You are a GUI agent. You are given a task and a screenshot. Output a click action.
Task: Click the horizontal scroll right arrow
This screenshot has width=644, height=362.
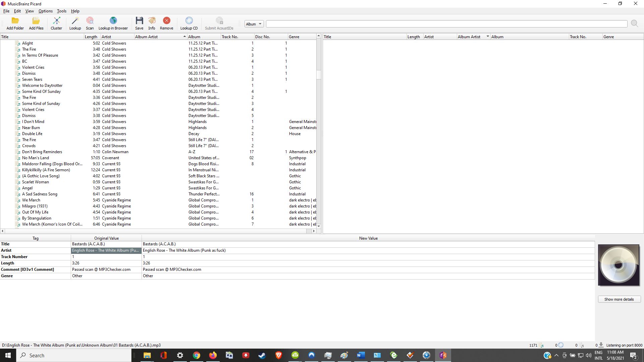(314, 231)
